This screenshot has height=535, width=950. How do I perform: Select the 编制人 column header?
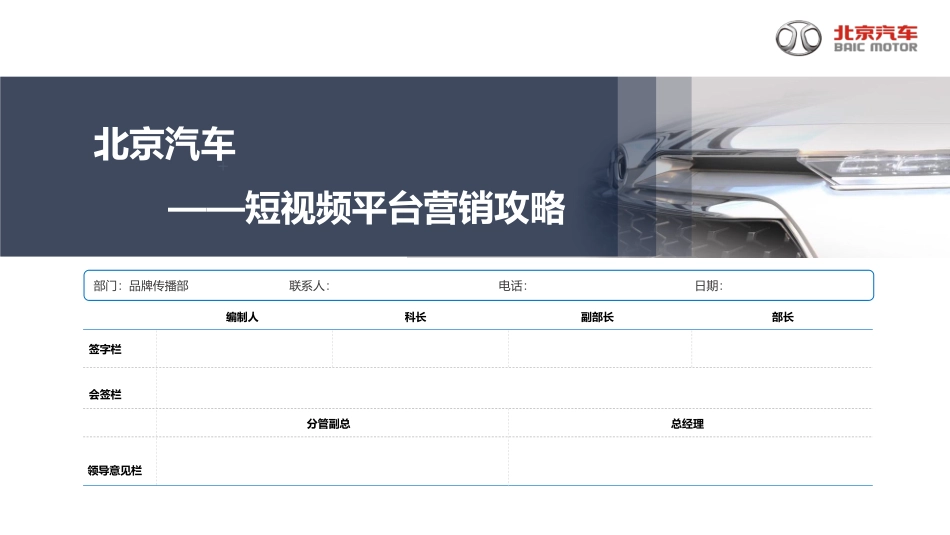coord(242,317)
